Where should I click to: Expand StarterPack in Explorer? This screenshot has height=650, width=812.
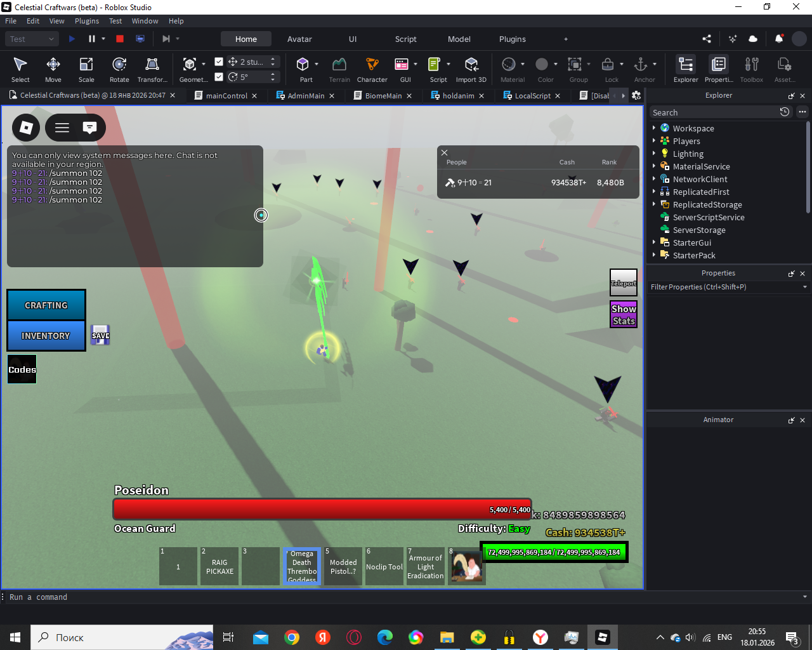[x=654, y=255]
